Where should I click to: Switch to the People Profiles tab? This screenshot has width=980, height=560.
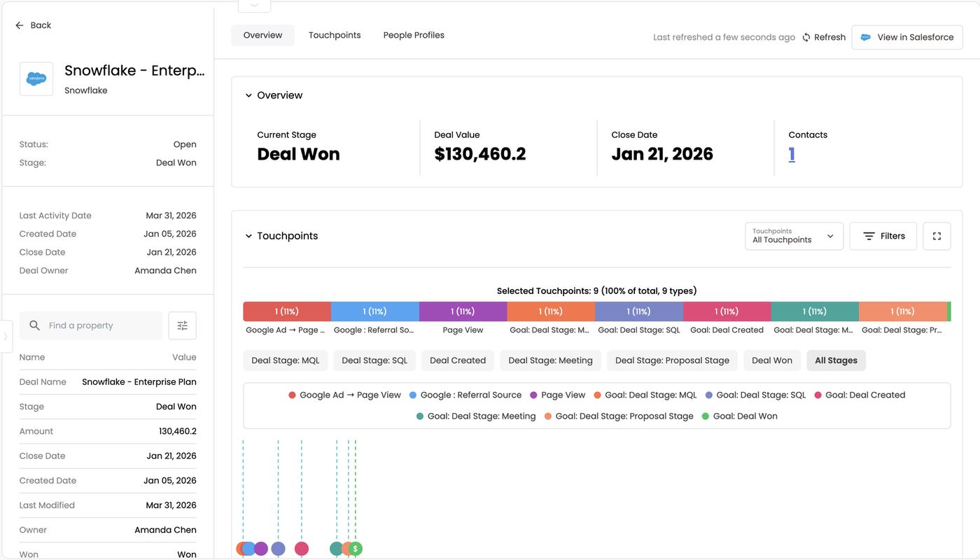pos(414,35)
